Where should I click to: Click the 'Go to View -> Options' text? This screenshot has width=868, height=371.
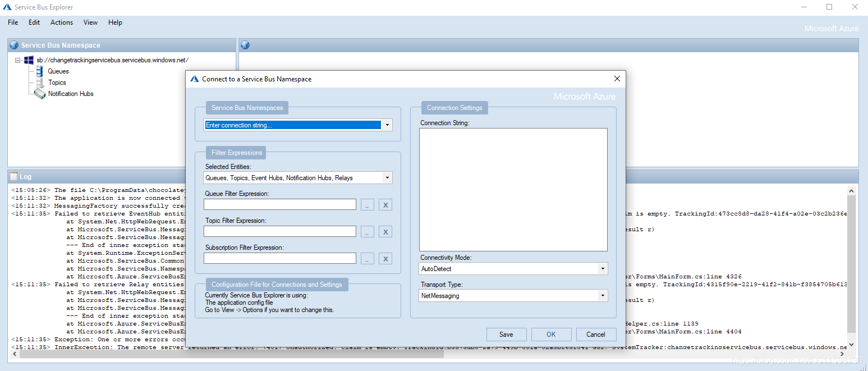click(269, 310)
